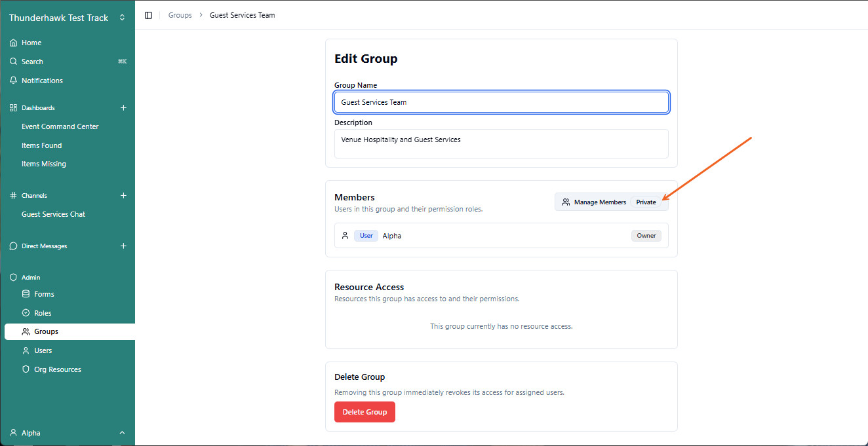
Task: Click the Description text area
Action: [502, 143]
